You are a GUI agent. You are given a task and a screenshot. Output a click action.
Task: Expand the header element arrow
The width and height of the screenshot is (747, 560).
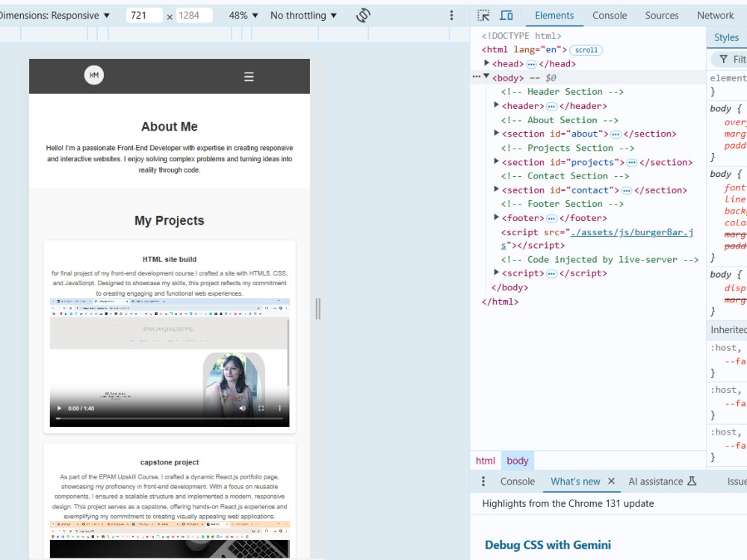click(x=496, y=105)
